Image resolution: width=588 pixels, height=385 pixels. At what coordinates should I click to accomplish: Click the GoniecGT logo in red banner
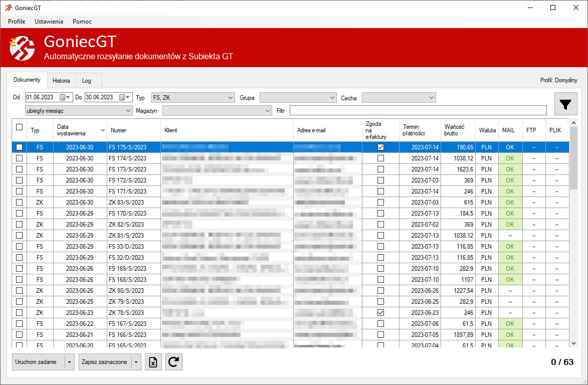(22, 48)
